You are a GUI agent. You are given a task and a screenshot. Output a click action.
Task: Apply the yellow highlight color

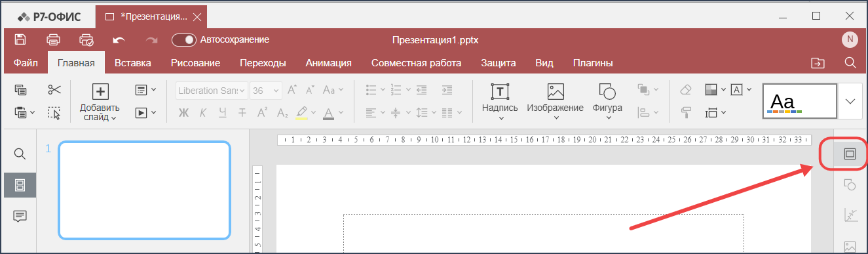point(302,113)
